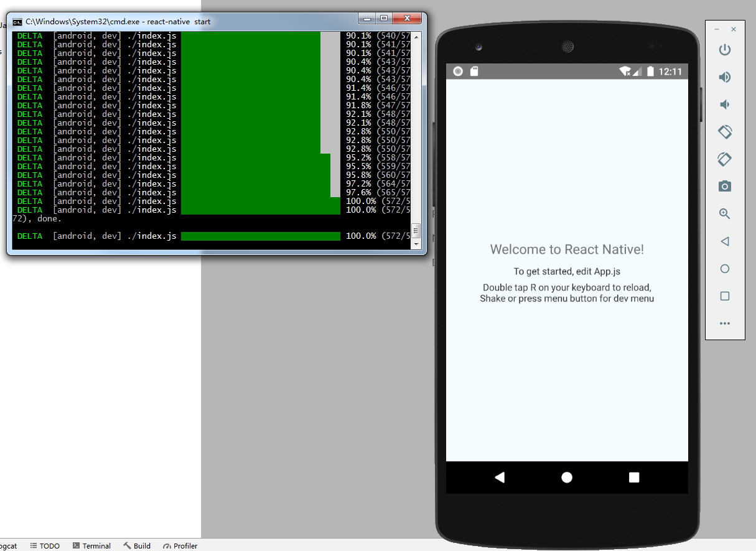Activate zoom mode magnifier in emulator toolbar

[724, 214]
